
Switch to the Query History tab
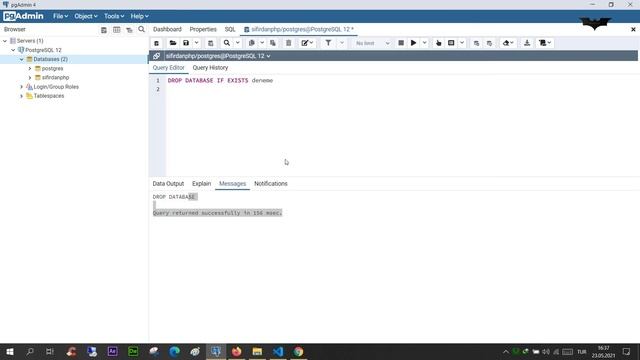(x=210, y=68)
